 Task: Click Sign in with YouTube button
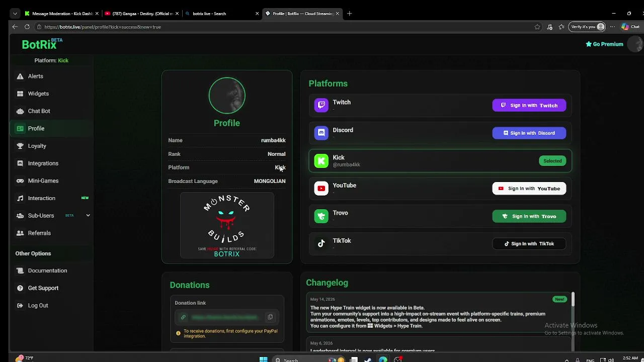click(529, 189)
